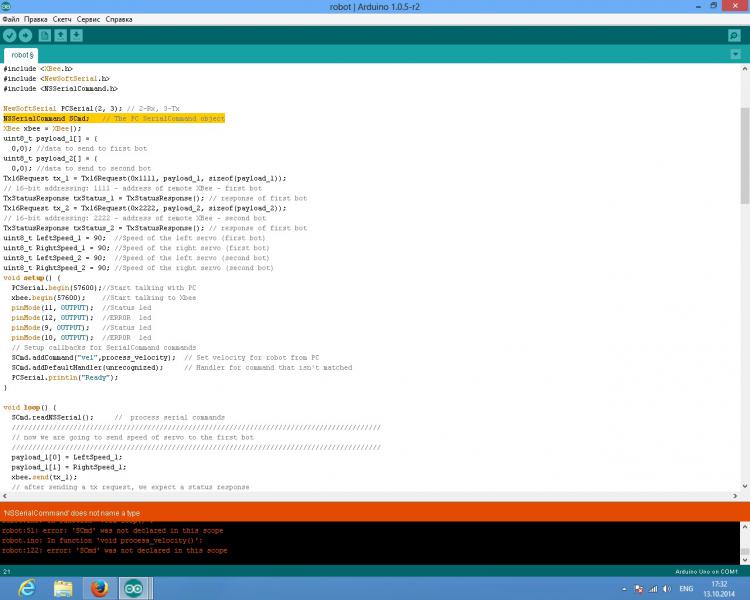Click 'SCmd.addCommand' code line
This screenshot has height=600, width=750.
pos(165,357)
